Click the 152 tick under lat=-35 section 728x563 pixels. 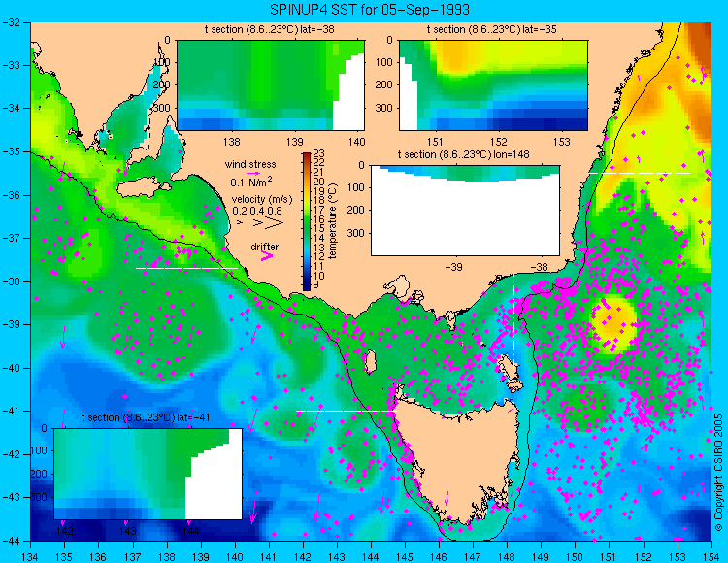[499, 142]
